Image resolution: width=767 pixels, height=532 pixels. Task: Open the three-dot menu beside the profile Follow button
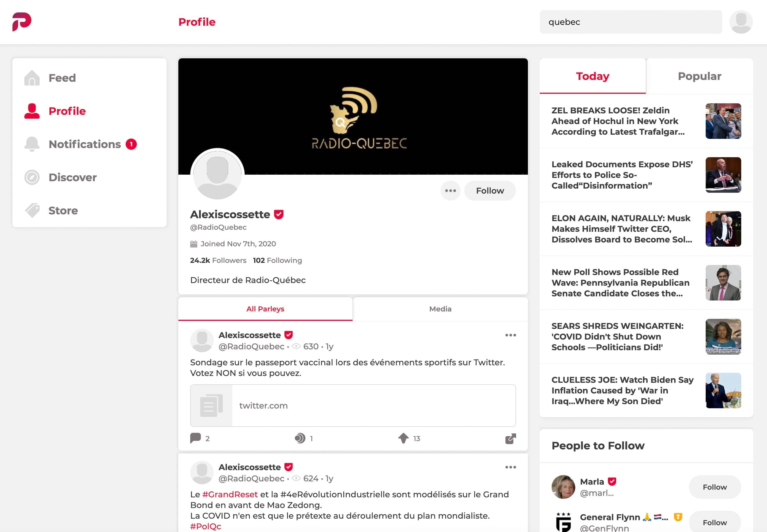pos(450,191)
